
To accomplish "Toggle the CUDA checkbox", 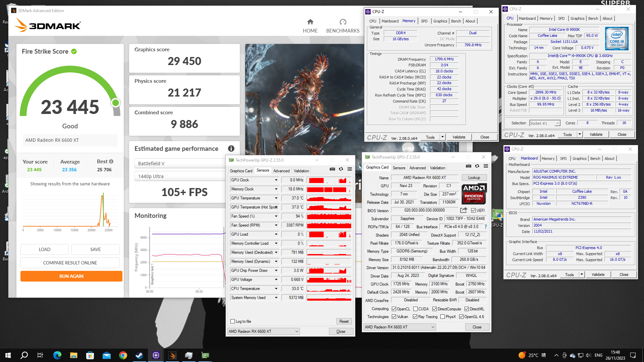I will [x=415, y=309].
